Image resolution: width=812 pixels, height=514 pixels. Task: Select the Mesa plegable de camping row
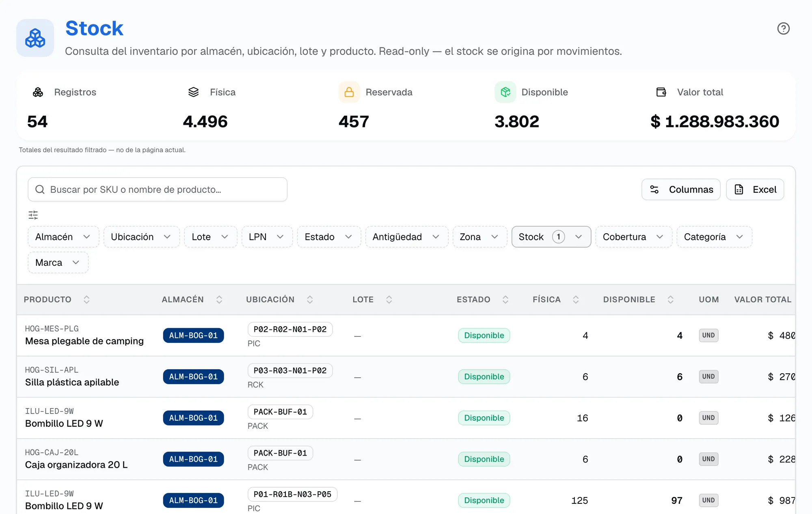(x=406, y=335)
